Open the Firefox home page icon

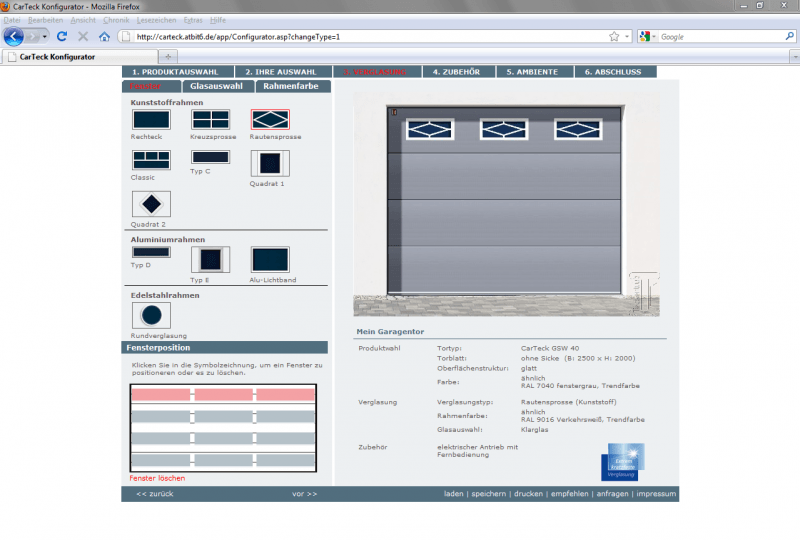click(104, 37)
